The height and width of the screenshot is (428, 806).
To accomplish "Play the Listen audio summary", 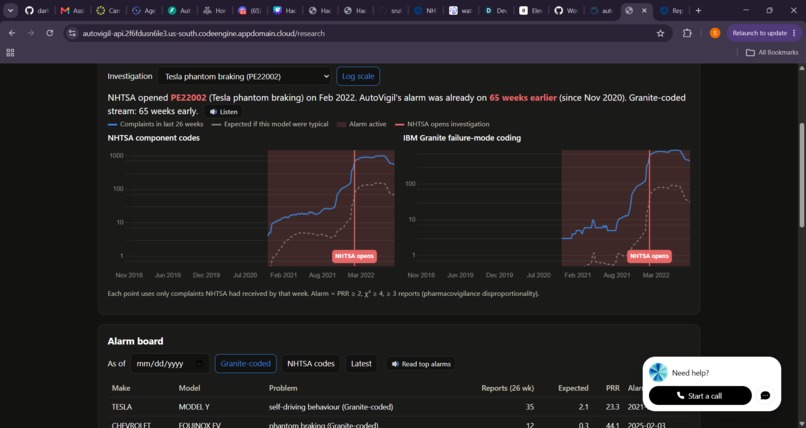I will tap(223, 111).
